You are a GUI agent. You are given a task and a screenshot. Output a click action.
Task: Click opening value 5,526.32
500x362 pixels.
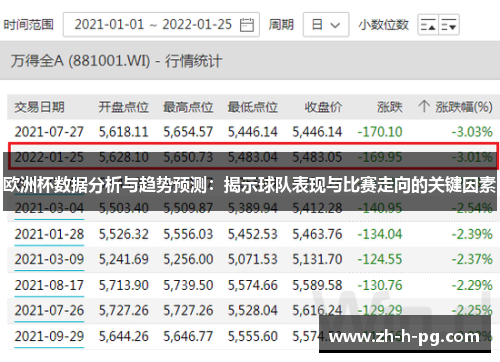123,234
